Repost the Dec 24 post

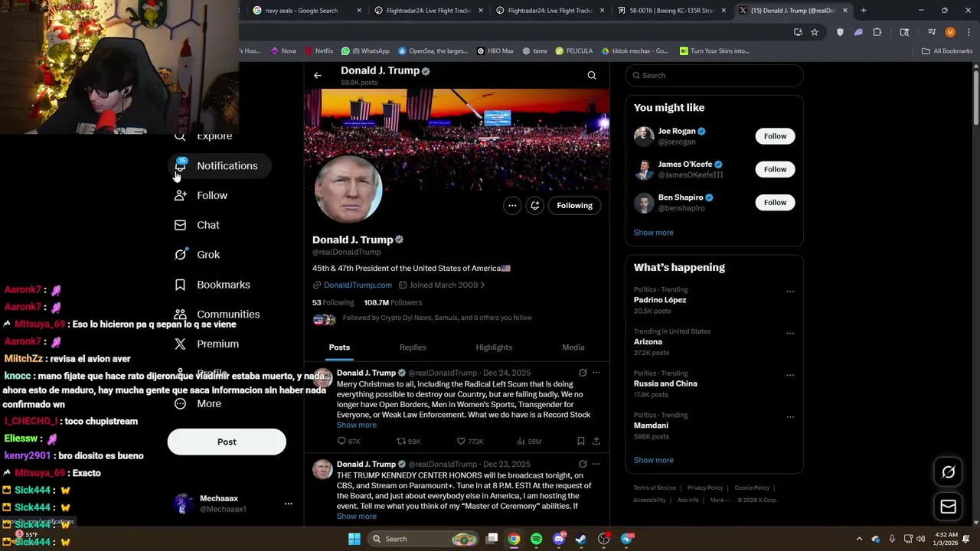(x=400, y=441)
